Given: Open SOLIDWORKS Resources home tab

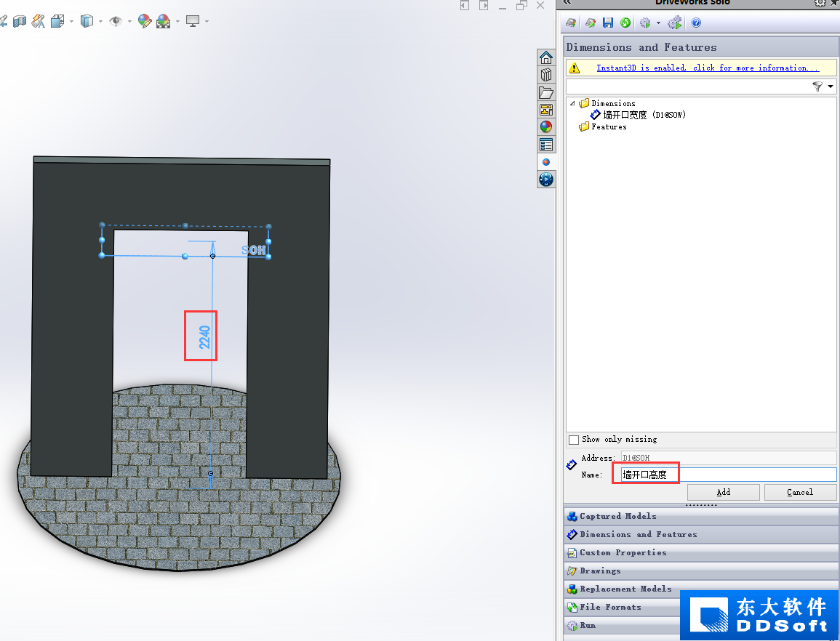Looking at the screenshot, I should point(546,57).
